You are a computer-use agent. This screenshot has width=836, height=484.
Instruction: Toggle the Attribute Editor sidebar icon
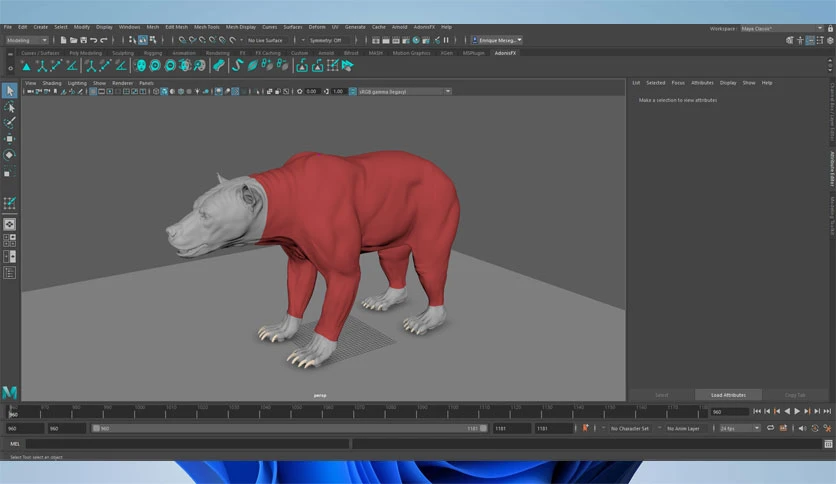[810, 41]
